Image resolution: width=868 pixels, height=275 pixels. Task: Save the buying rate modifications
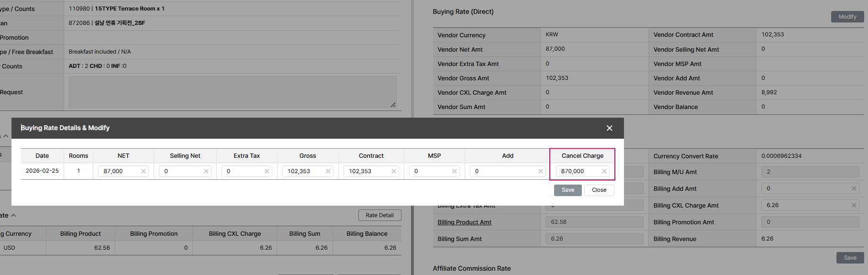coord(568,190)
